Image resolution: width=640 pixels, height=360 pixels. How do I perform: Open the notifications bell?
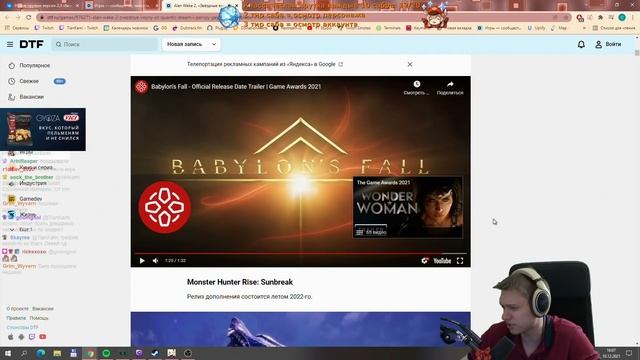point(581,44)
